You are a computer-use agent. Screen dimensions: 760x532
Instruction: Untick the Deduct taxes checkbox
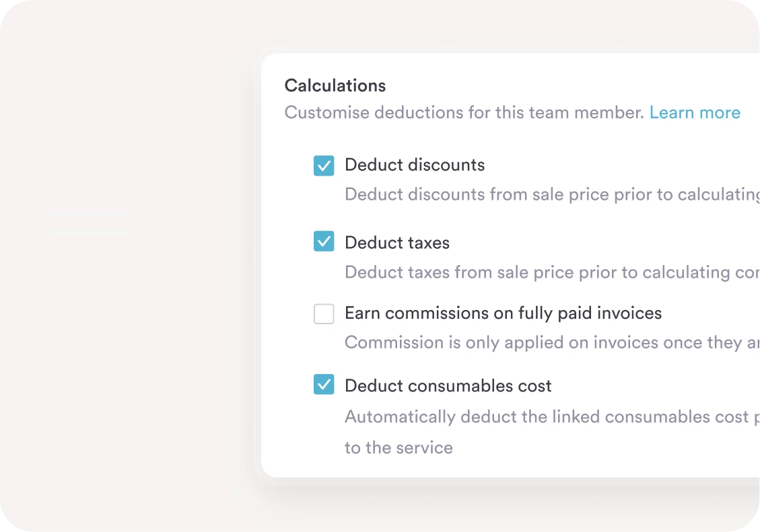tap(324, 241)
